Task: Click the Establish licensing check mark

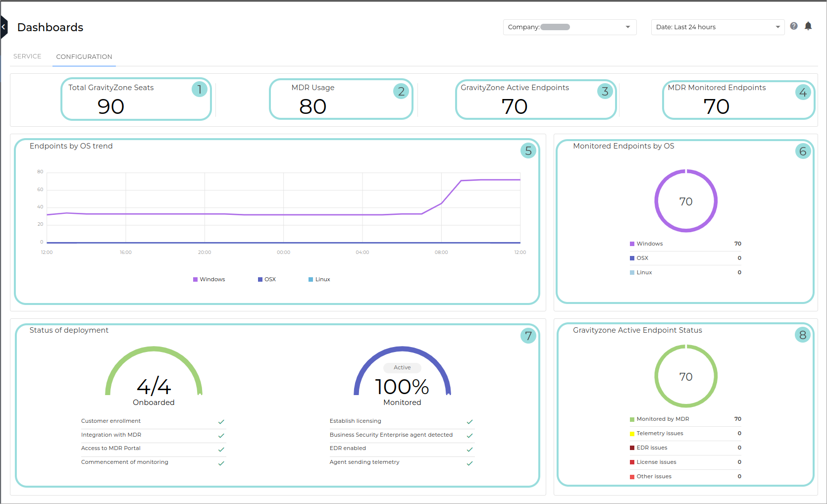Action: [469, 422]
